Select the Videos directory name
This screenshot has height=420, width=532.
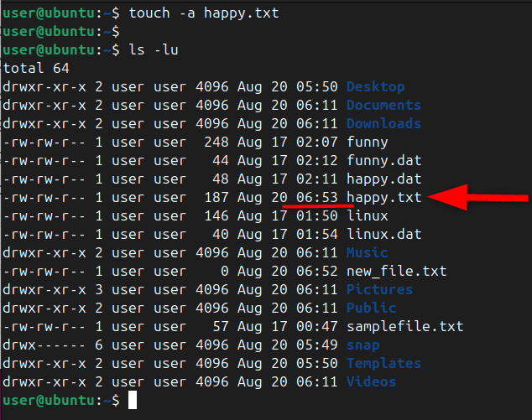point(371,382)
